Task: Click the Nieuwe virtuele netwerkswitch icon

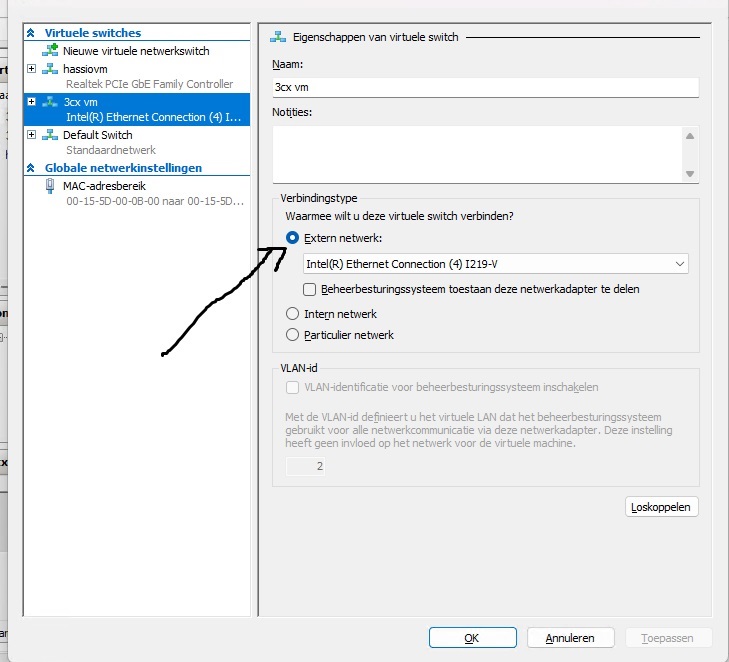Action: (51, 51)
